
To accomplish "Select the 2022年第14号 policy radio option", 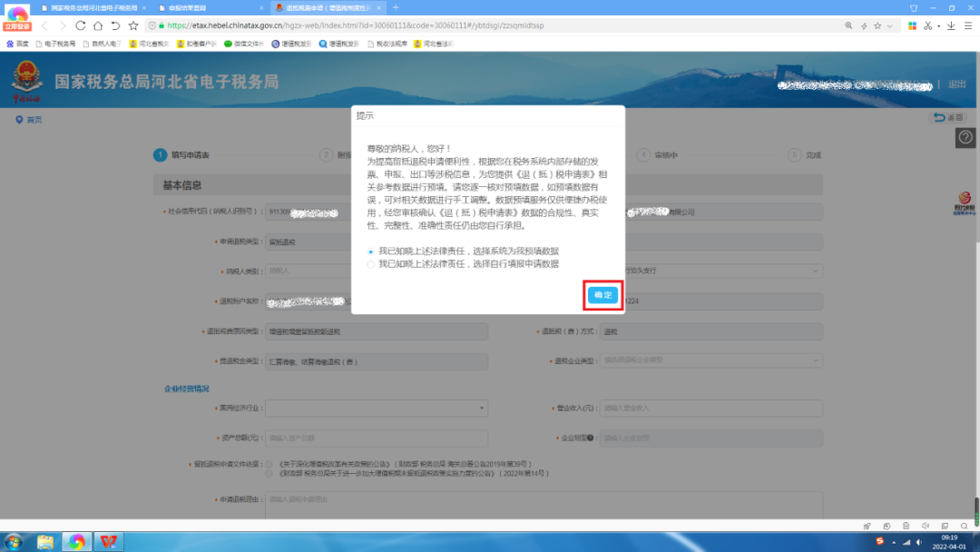I will (269, 474).
